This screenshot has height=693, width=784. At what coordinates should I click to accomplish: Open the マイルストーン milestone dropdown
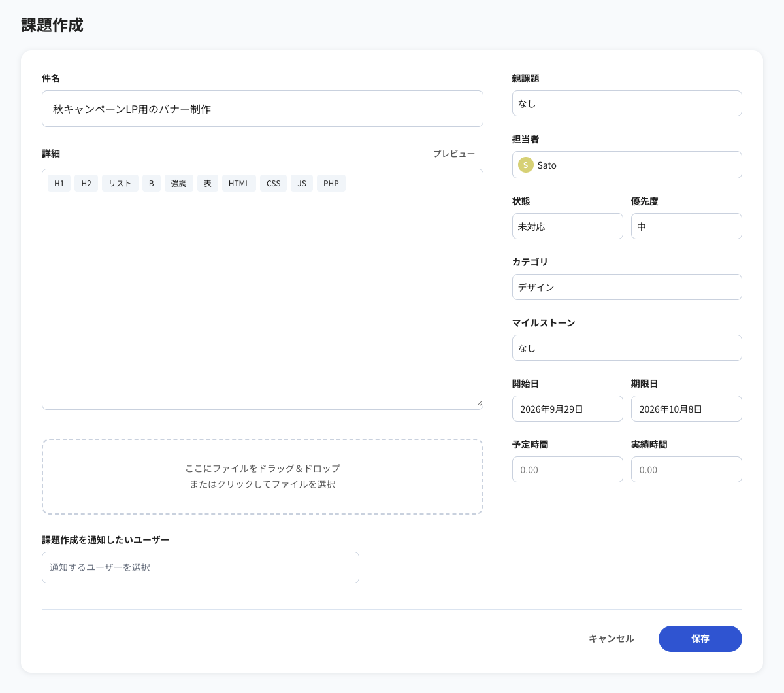627,348
